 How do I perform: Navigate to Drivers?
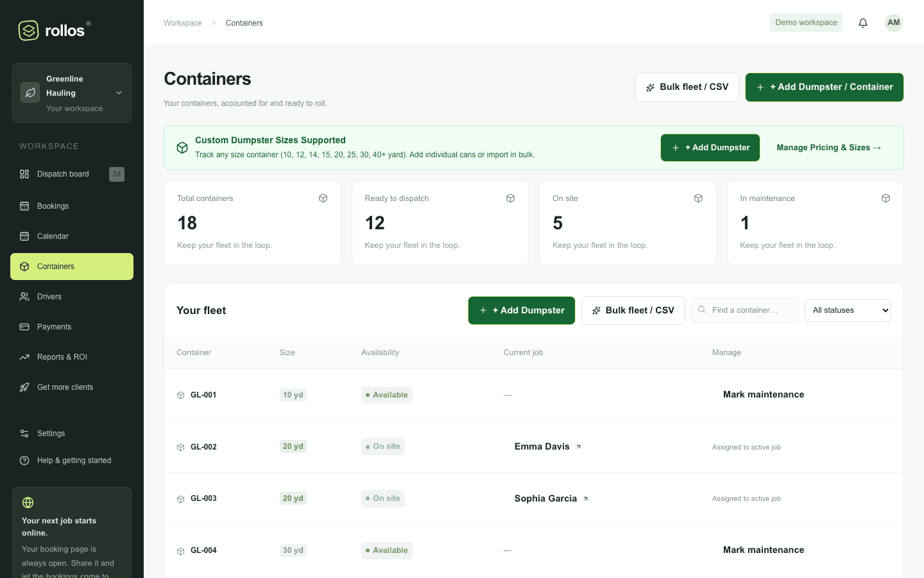pos(72,297)
